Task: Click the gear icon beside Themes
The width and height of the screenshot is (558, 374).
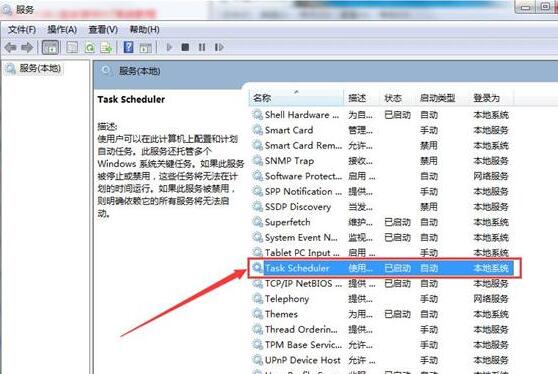Action: coord(257,314)
